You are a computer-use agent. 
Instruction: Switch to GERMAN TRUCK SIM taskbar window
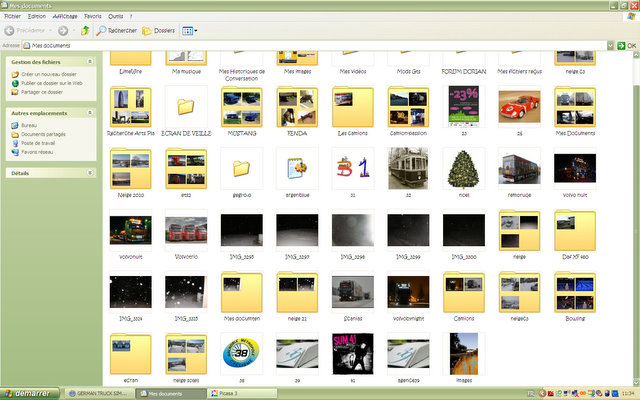100,393
